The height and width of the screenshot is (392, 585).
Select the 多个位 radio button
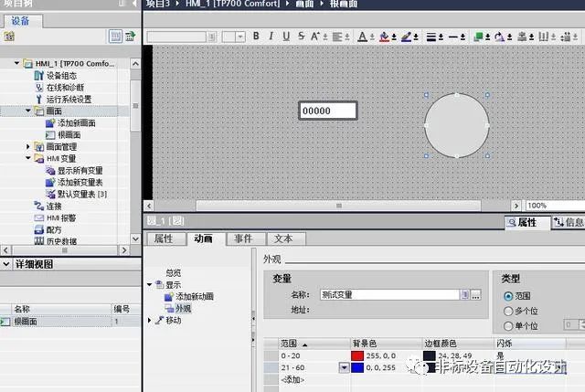pyautogui.click(x=508, y=311)
